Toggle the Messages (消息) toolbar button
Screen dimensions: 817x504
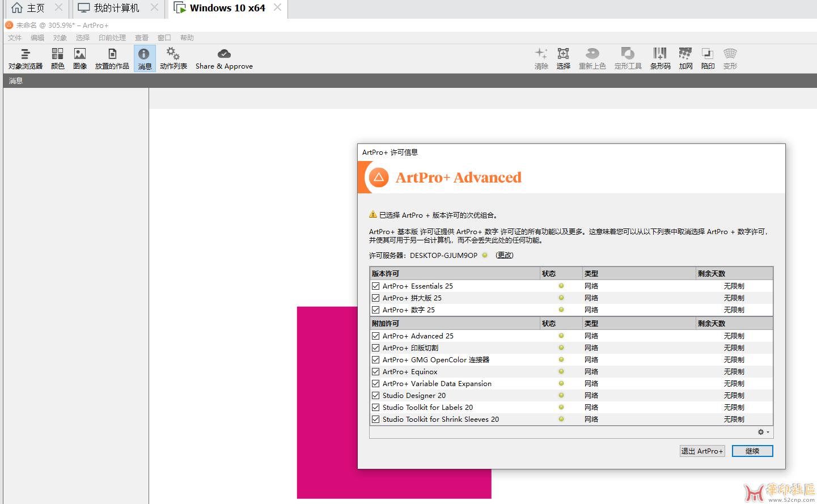[145, 59]
